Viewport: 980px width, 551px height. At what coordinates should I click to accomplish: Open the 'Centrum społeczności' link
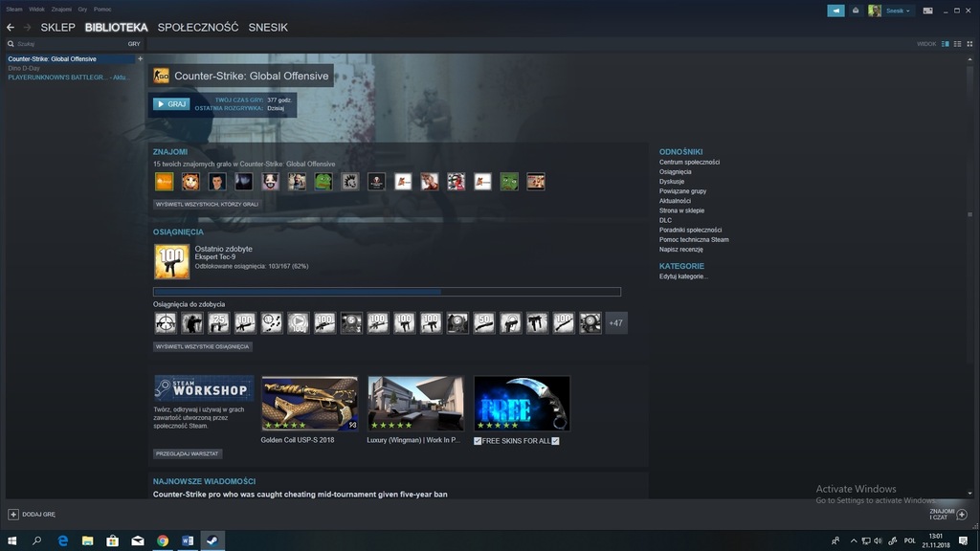pyautogui.click(x=689, y=162)
